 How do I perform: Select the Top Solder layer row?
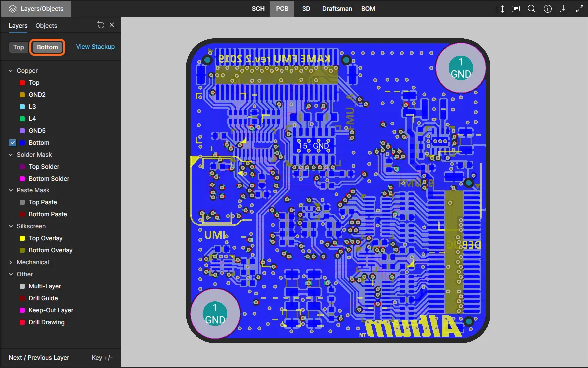click(x=60, y=167)
